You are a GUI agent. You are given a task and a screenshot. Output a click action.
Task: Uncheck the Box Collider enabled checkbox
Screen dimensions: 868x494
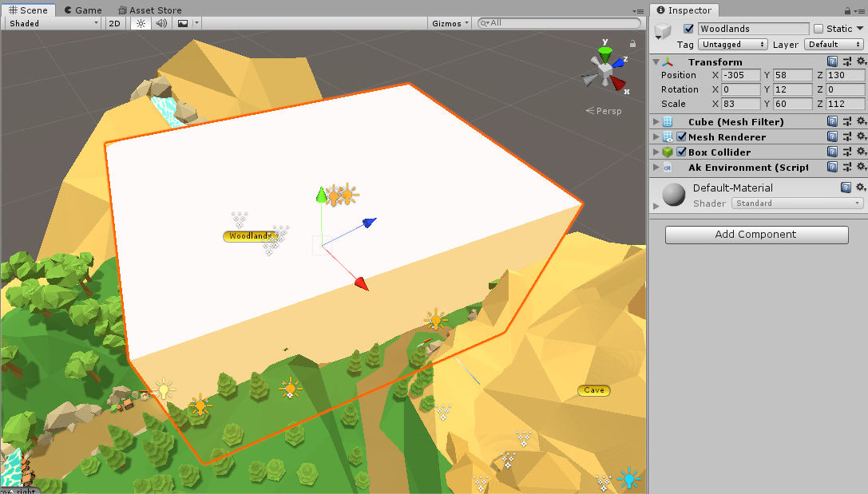pos(681,152)
